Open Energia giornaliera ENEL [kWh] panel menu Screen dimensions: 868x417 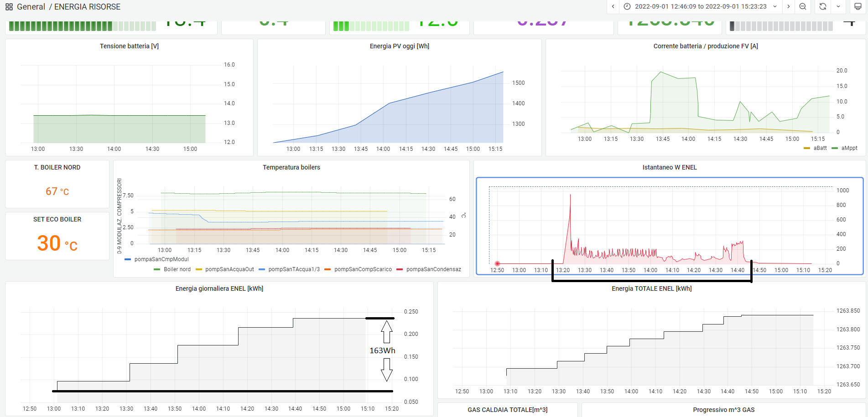pyautogui.click(x=219, y=288)
